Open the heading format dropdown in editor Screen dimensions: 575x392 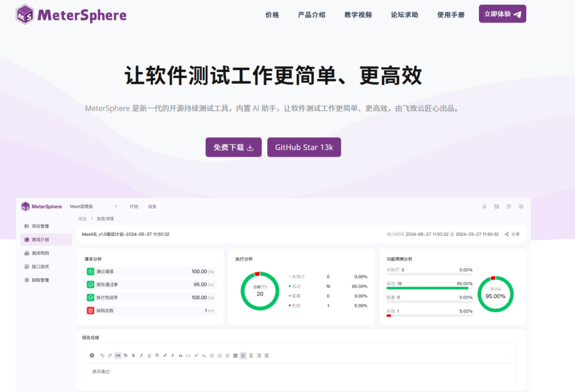coord(117,355)
